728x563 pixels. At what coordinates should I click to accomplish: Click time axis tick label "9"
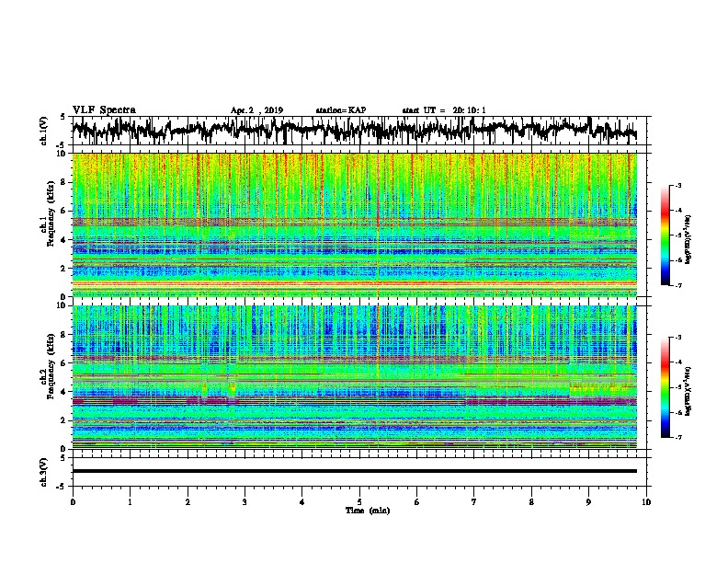[x=588, y=502]
